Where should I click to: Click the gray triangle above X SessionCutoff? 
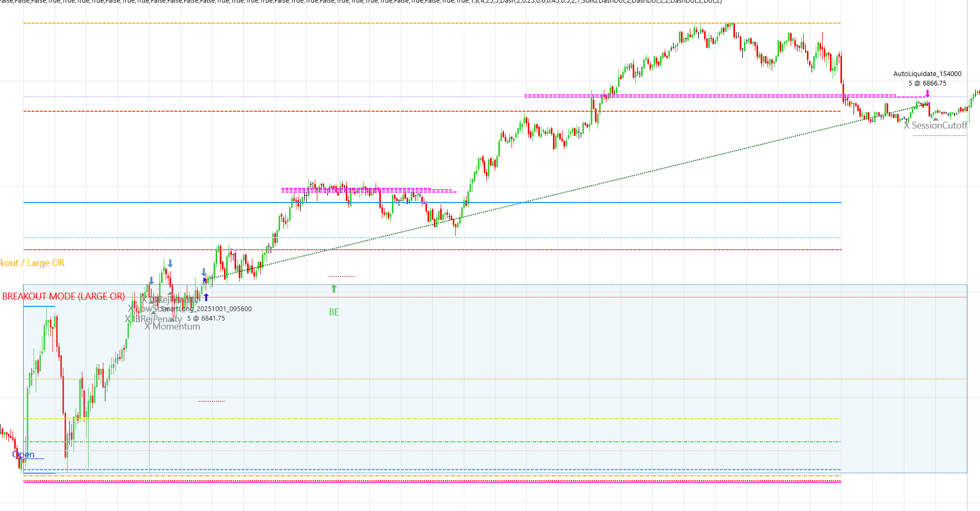935,119
